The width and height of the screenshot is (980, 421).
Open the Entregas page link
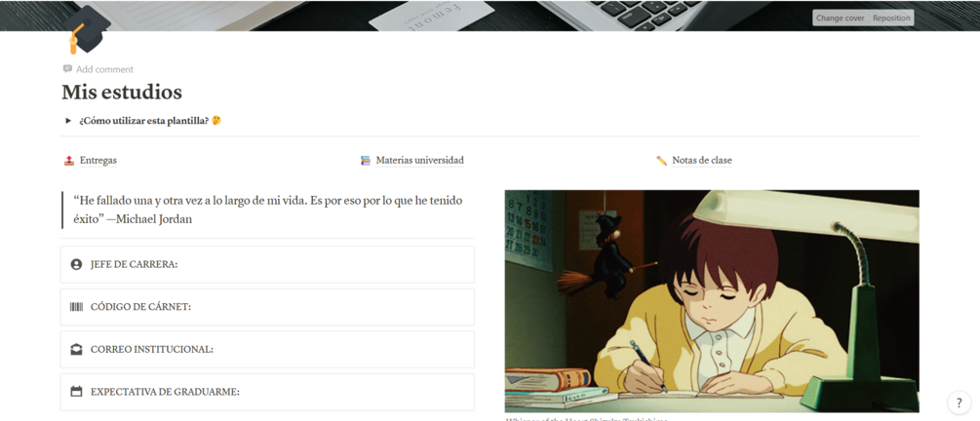click(98, 161)
